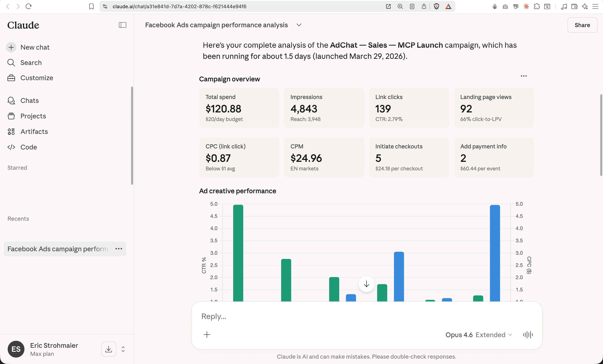Open the attachment plus menu
This screenshot has height=364, width=603.
pos(207,335)
